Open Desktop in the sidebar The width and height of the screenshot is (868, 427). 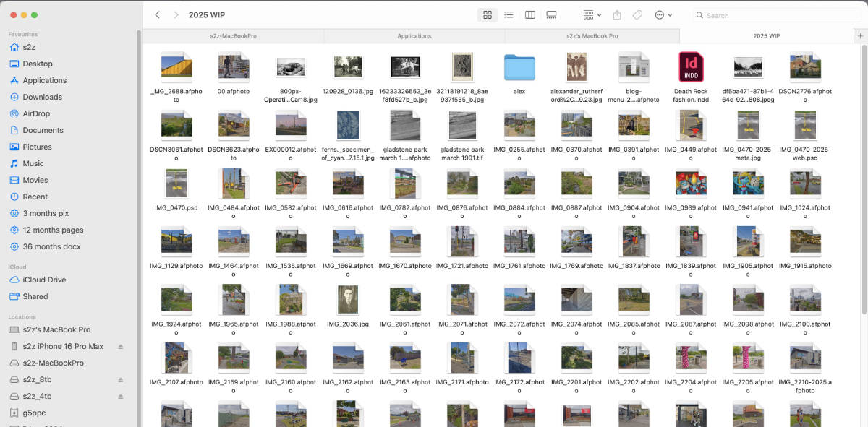tap(38, 64)
